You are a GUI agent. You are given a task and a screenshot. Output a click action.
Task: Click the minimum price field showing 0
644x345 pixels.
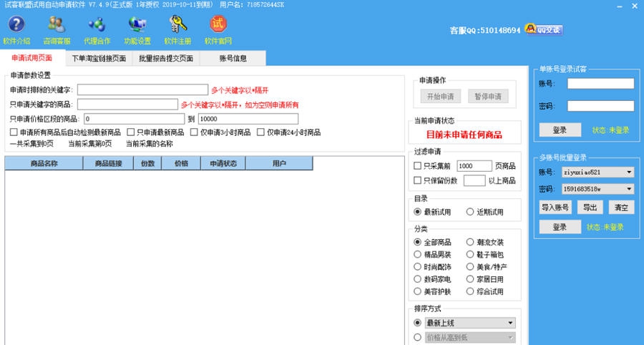(x=135, y=119)
